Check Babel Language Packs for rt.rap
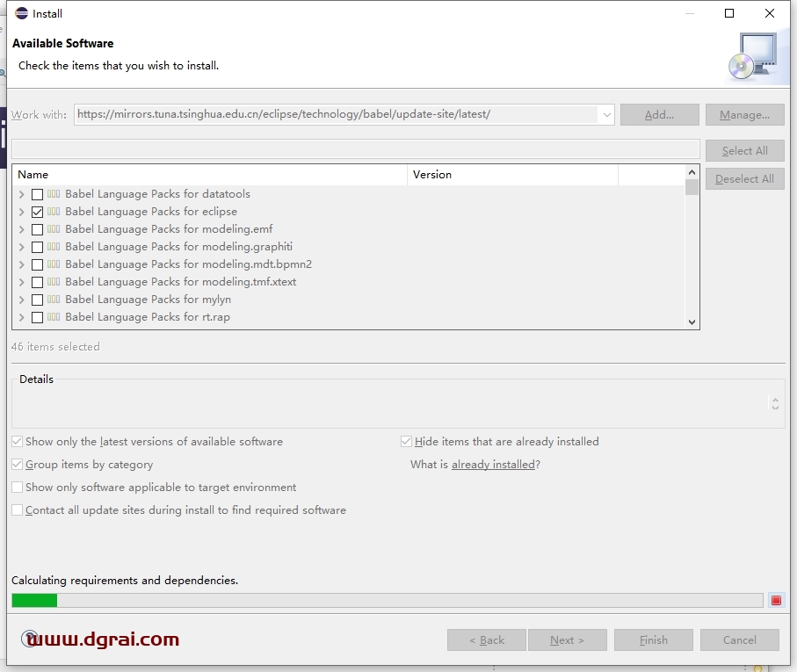This screenshot has width=797, height=672. [37, 317]
